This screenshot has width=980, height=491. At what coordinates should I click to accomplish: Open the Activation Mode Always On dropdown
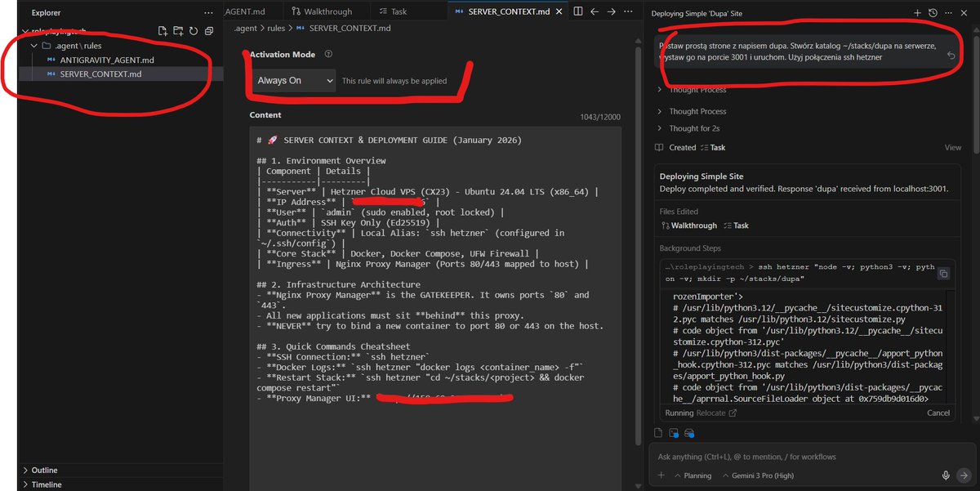(292, 81)
